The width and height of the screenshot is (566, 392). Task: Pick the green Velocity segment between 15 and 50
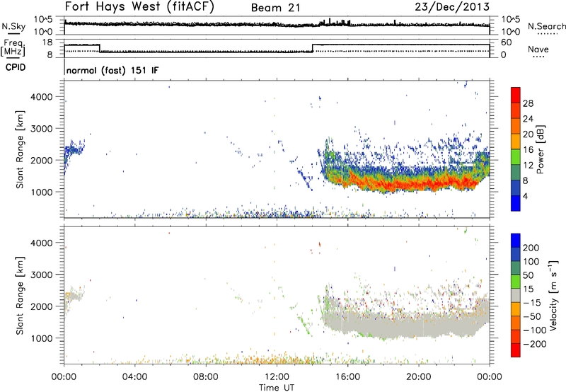click(x=516, y=282)
